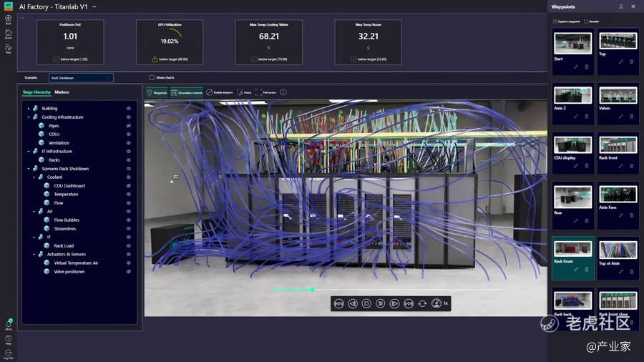Toggle visibility of CDUs
Screen dimensions: 644x362
coord(129,134)
